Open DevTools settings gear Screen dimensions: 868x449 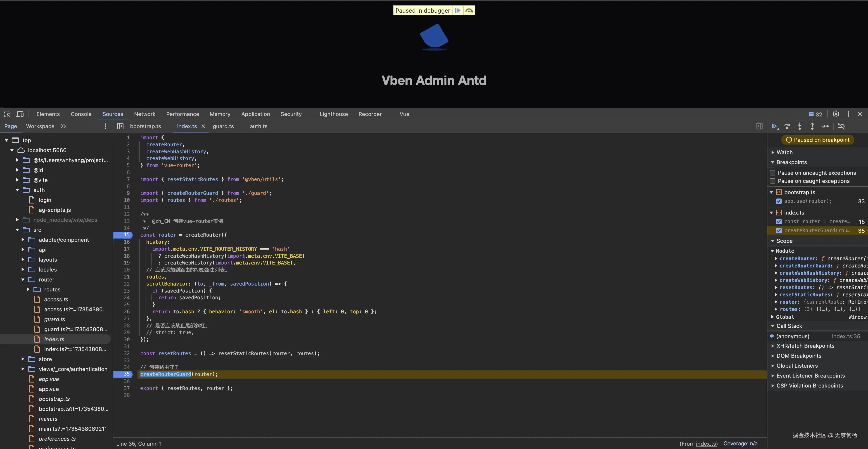pos(836,114)
